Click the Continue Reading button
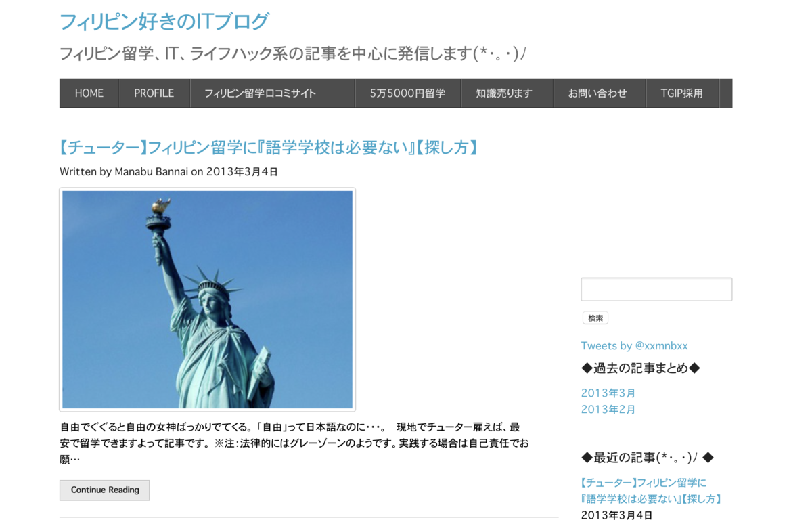 (x=105, y=490)
